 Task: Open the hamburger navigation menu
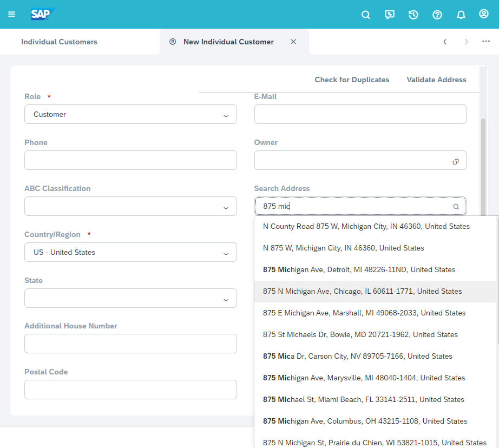(12, 14)
